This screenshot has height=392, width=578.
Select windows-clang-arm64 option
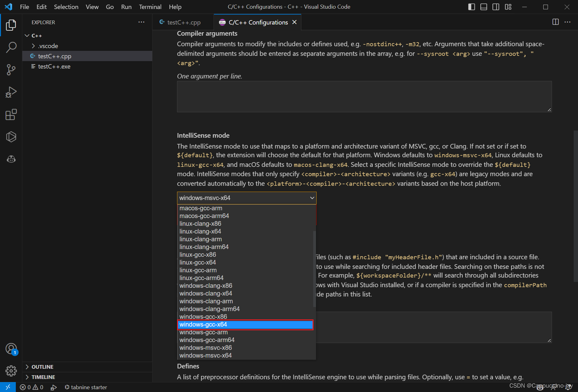coord(245,309)
